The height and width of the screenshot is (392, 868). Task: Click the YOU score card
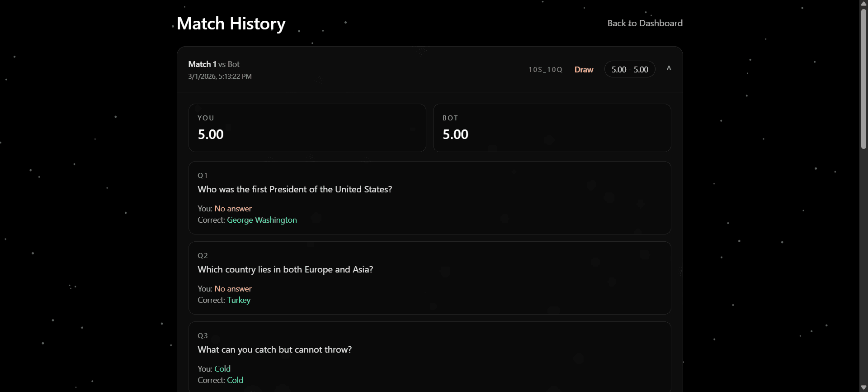coord(307,128)
